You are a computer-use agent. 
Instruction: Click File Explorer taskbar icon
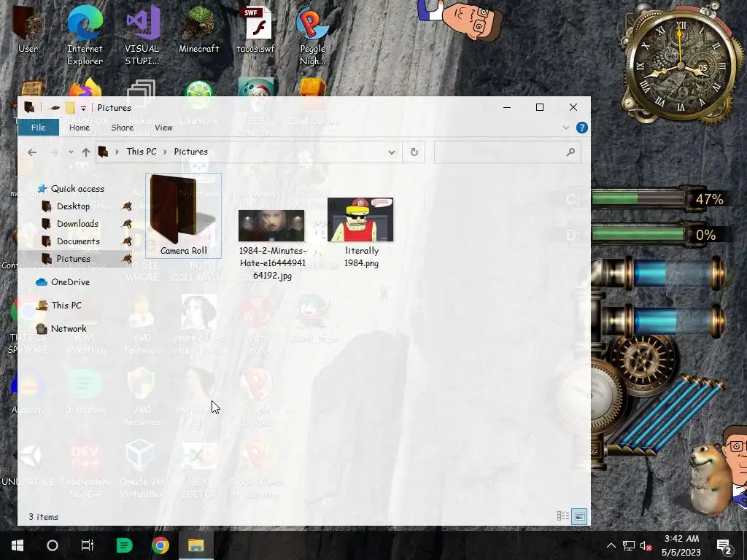point(196,545)
